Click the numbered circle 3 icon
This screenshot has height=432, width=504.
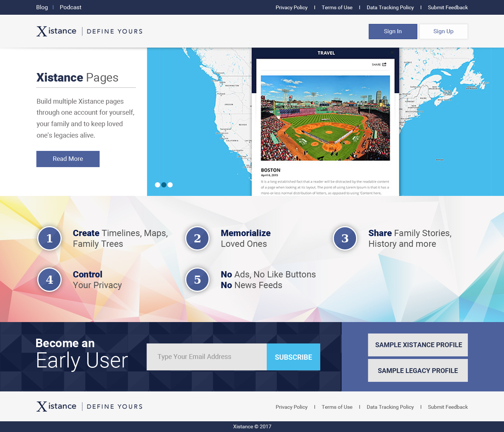tap(345, 238)
